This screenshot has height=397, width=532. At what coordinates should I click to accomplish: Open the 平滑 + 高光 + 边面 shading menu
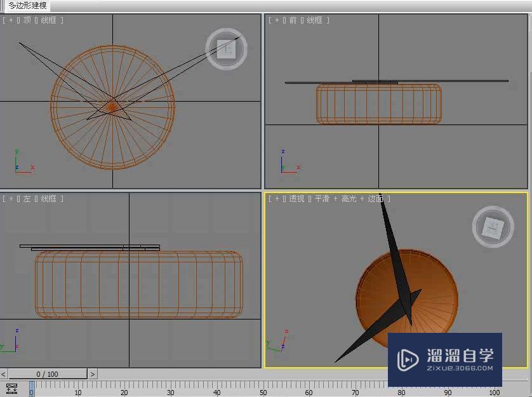[349, 199]
